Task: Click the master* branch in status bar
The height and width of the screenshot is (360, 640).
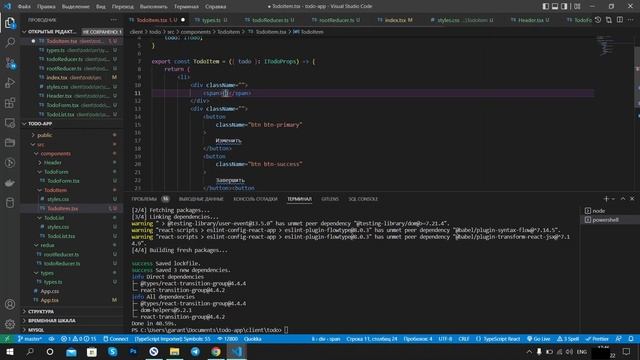Action: point(30,339)
